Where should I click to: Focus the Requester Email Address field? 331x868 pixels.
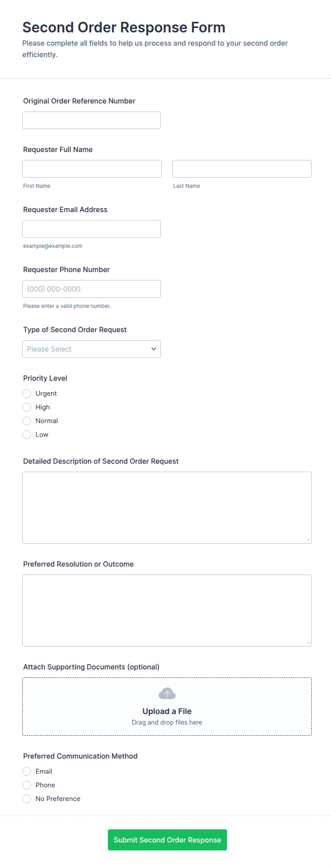point(91,229)
